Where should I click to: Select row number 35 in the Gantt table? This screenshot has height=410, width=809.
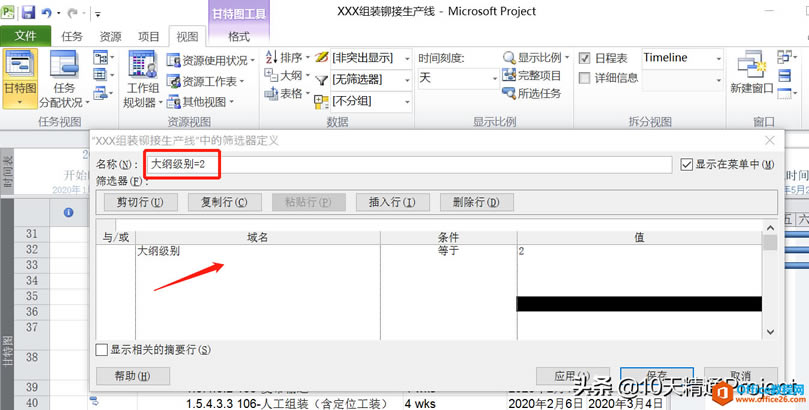point(32,296)
